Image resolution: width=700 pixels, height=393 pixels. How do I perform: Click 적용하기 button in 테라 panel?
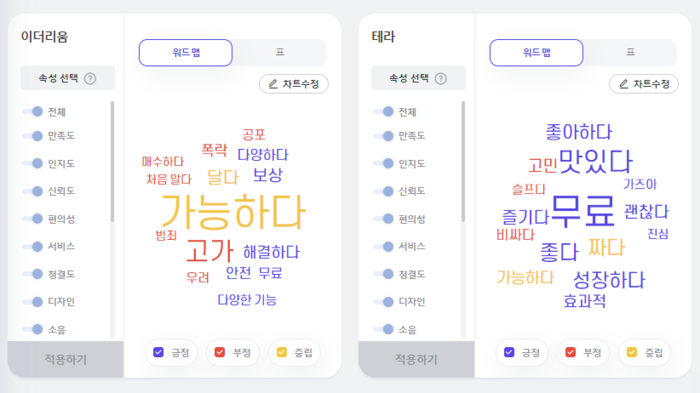click(417, 360)
